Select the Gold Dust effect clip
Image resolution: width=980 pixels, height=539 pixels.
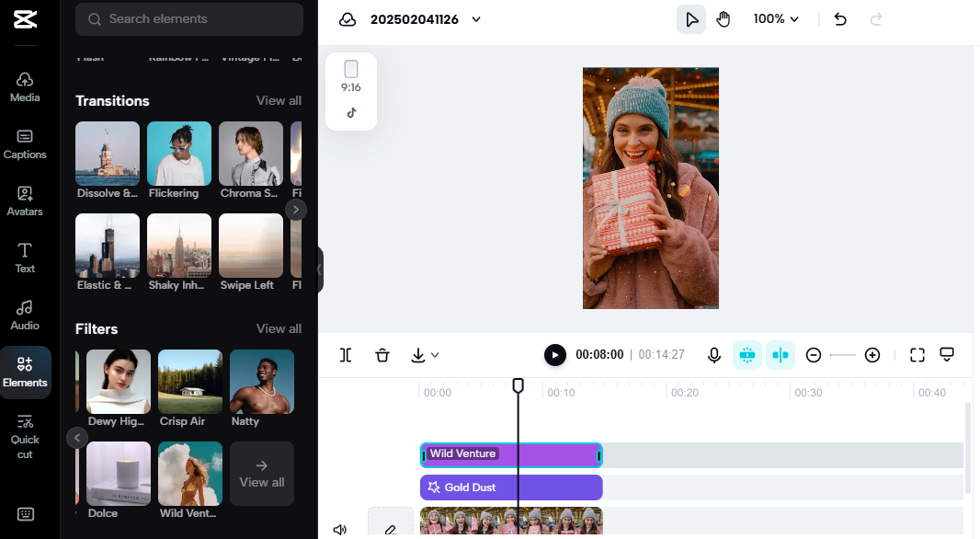pyautogui.click(x=511, y=487)
